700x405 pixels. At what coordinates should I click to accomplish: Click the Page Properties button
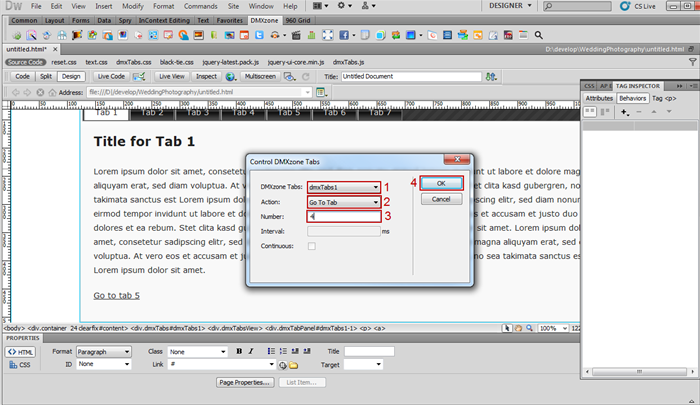245,383
